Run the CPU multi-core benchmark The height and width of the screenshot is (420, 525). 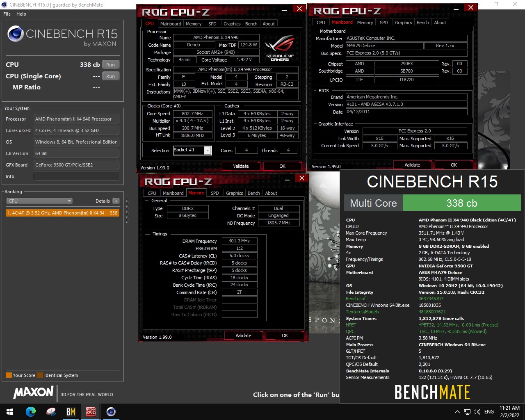point(111,65)
